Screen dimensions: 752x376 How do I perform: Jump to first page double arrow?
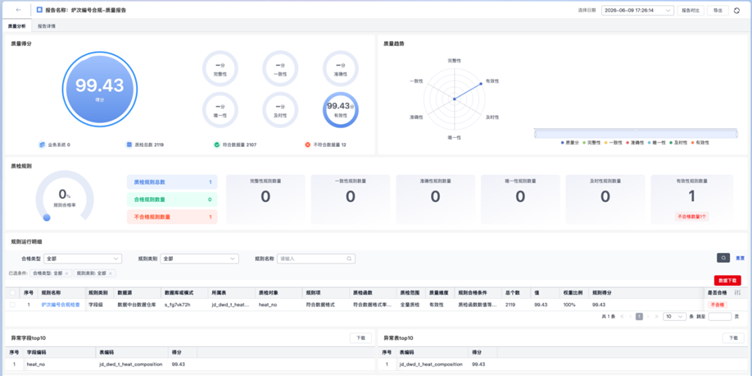pos(622,317)
